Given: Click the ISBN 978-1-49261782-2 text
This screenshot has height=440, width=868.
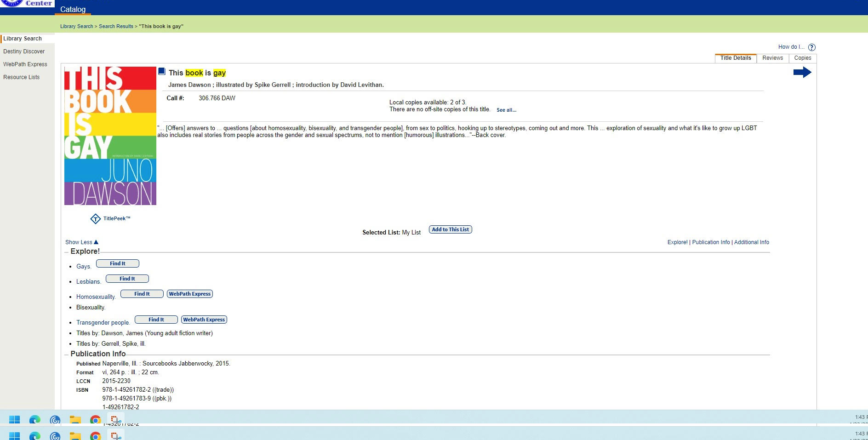Looking at the screenshot, I should point(138,389).
